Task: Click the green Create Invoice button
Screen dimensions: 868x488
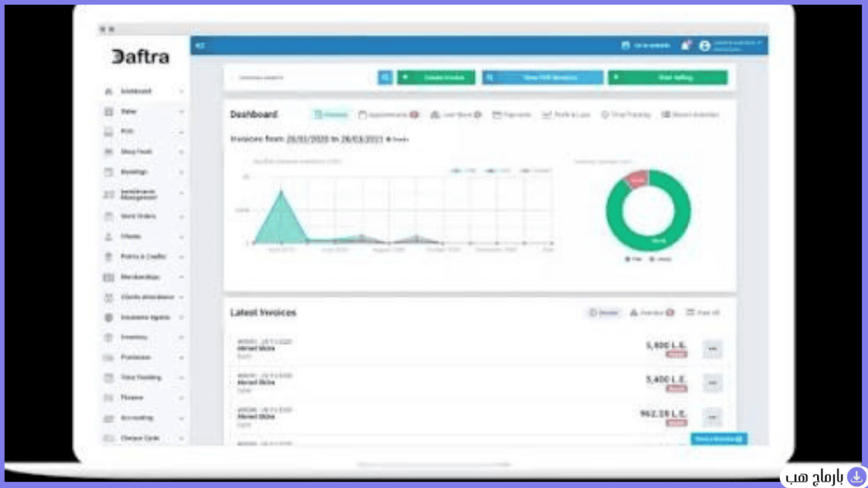Action: 437,77
